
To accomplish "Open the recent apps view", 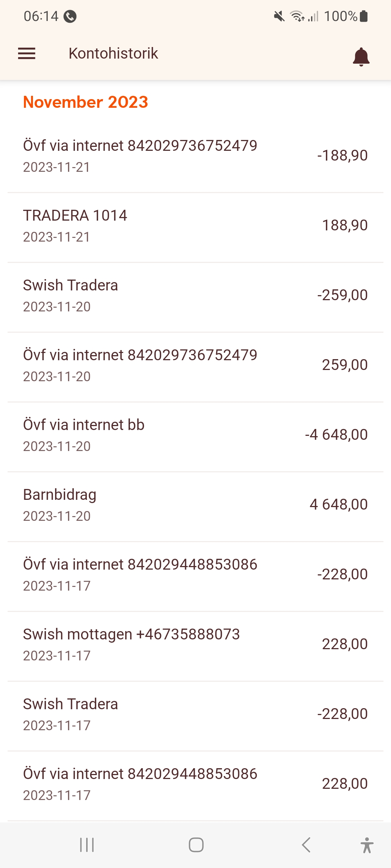I will (87, 845).
